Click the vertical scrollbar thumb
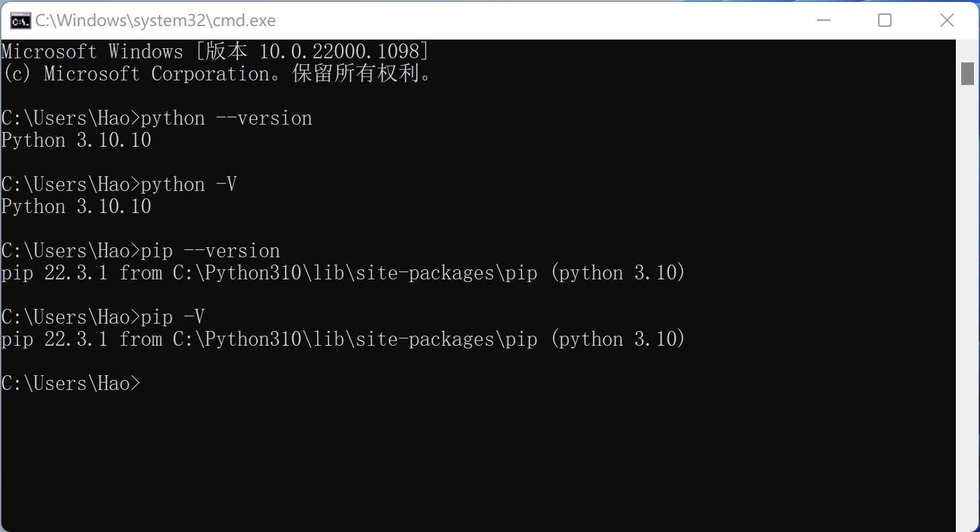 [968, 74]
